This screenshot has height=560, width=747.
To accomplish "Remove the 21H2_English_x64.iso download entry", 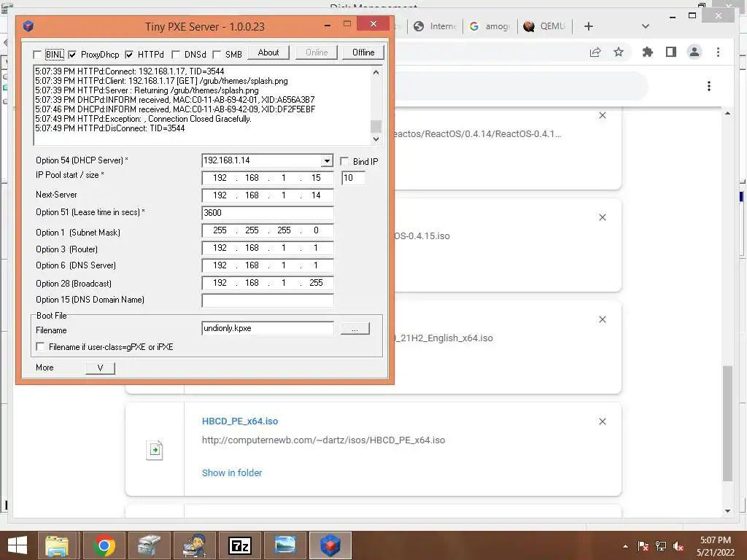I will click(602, 319).
